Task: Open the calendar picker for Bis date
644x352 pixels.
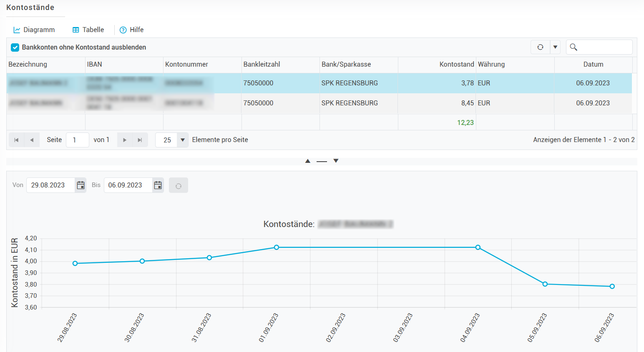Action: [x=158, y=185]
